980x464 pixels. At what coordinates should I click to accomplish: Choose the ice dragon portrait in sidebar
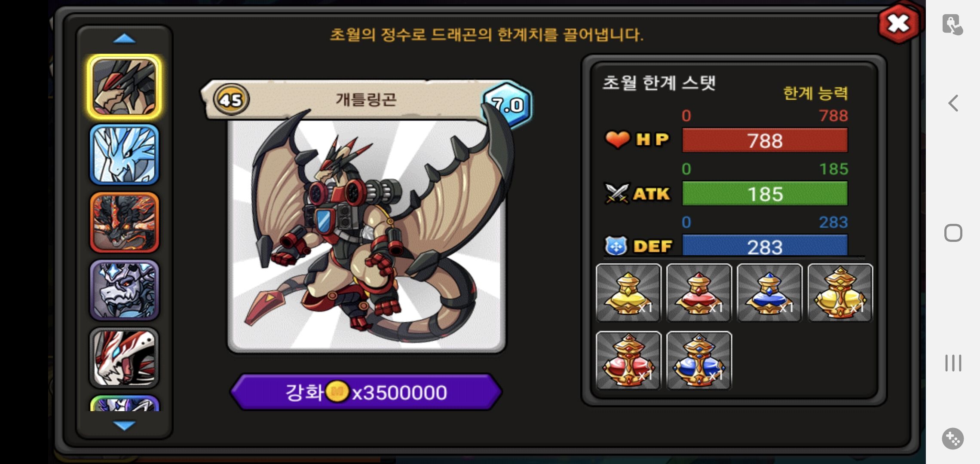click(x=124, y=155)
